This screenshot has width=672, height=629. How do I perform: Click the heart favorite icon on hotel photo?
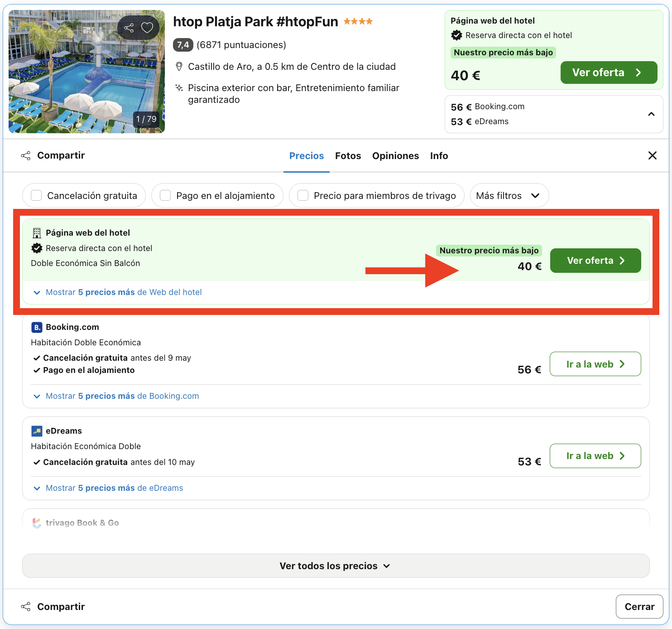(x=147, y=28)
